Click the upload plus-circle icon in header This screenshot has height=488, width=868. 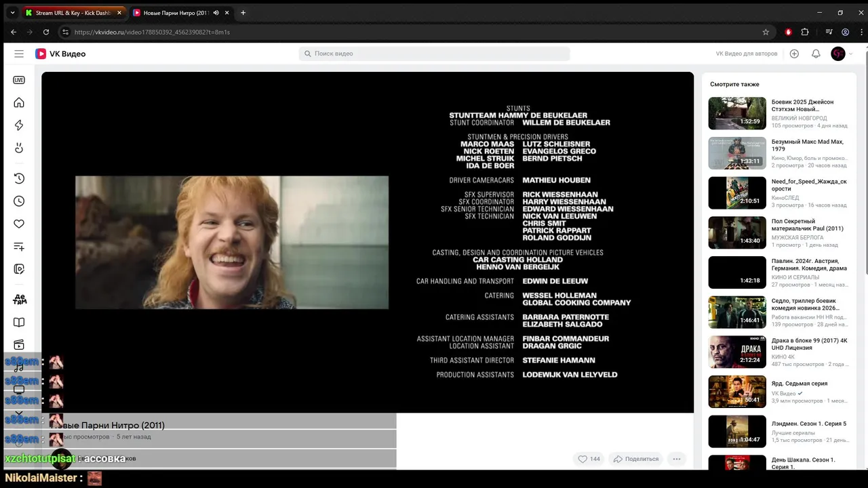(x=794, y=54)
